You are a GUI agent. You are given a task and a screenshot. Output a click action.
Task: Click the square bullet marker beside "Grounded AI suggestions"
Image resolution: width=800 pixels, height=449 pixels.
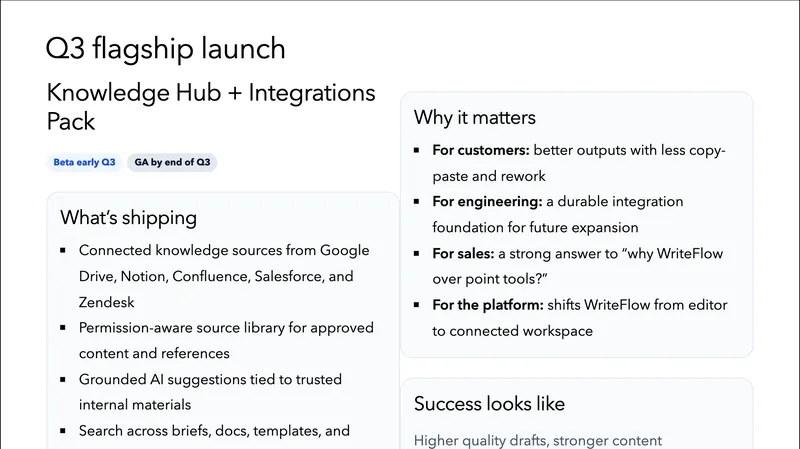pos(63,380)
